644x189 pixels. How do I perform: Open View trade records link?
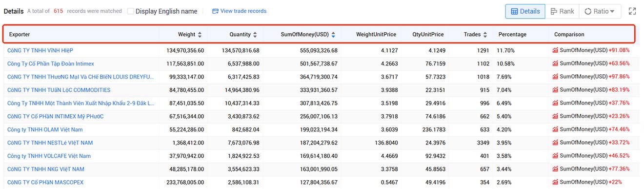click(x=239, y=11)
